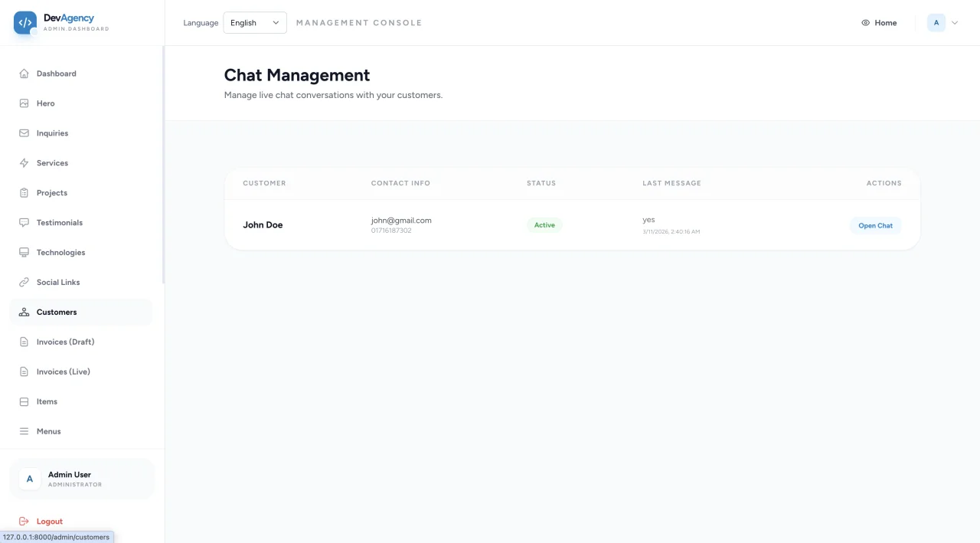This screenshot has height=543, width=980.
Task: Click the top-right A avatar badge
Action: pyautogui.click(x=936, y=23)
